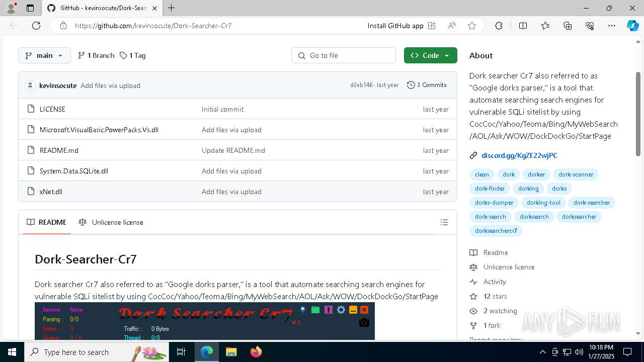Select the Unlicense license tab
This screenshot has width=644, height=362.
pyautogui.click(x=111, y=222)
